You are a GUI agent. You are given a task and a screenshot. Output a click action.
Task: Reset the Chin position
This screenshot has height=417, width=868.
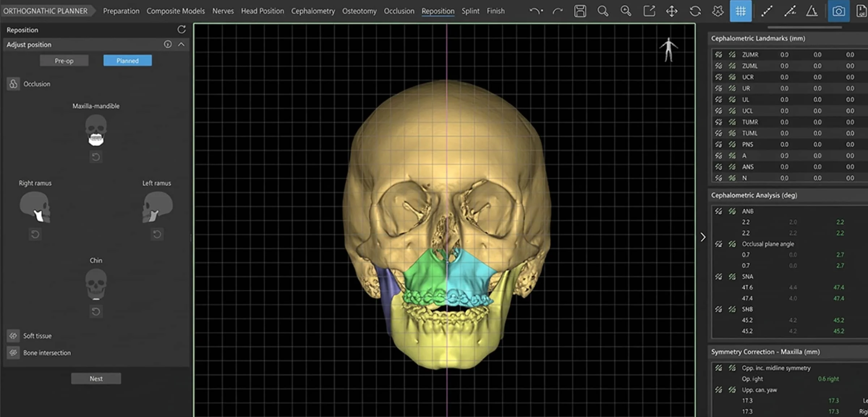coord(96,312)
